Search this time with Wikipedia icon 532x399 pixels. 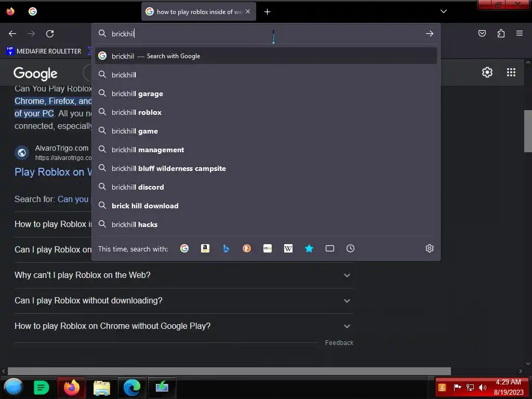tap(288, 249)
